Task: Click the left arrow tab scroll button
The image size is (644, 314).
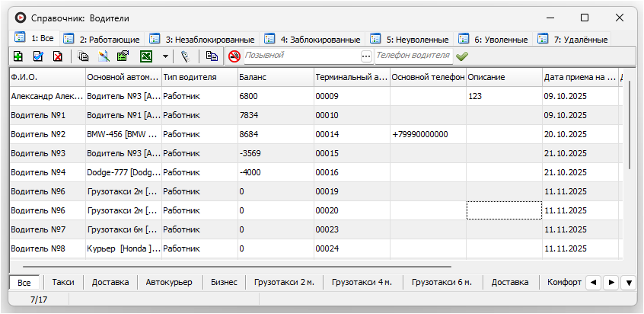Action: pos(593,283)
